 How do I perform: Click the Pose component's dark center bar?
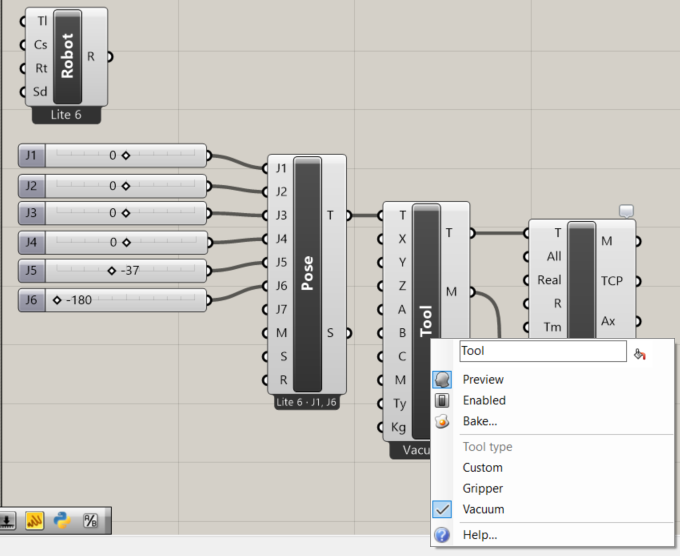click(x=307, y=274)
